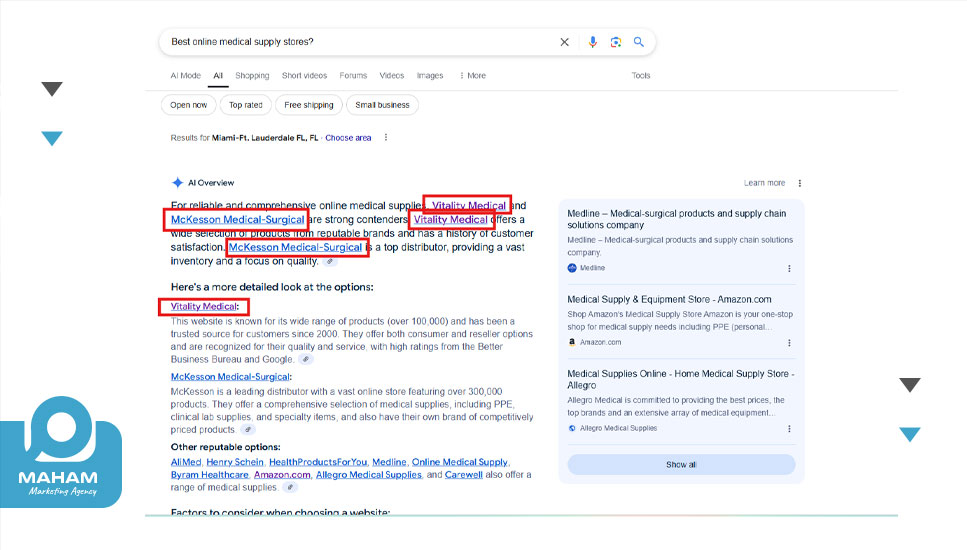
Task: Open the Henry Schein link
Action: tap(234, 462)
